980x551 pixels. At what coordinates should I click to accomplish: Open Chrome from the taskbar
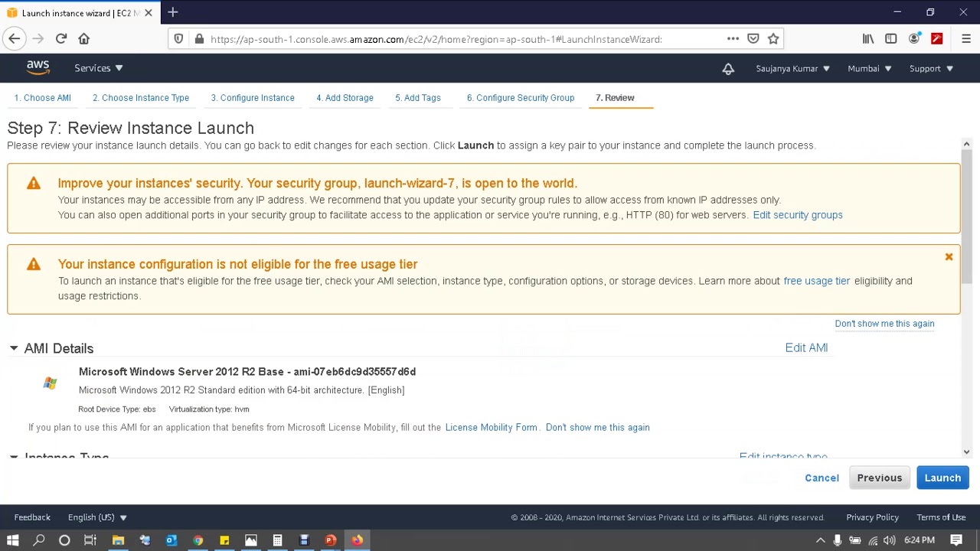pos(198,540)
